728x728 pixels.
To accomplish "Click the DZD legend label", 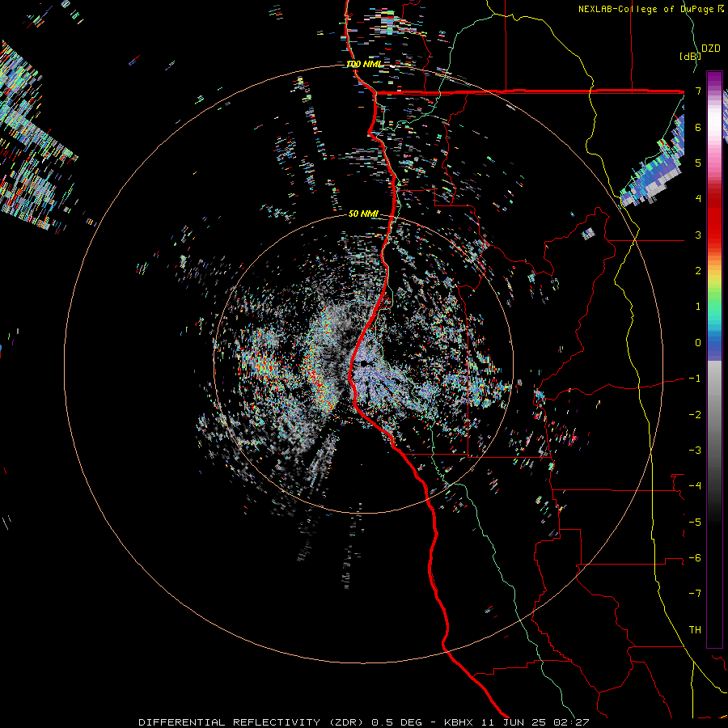I will pos(711,49).
